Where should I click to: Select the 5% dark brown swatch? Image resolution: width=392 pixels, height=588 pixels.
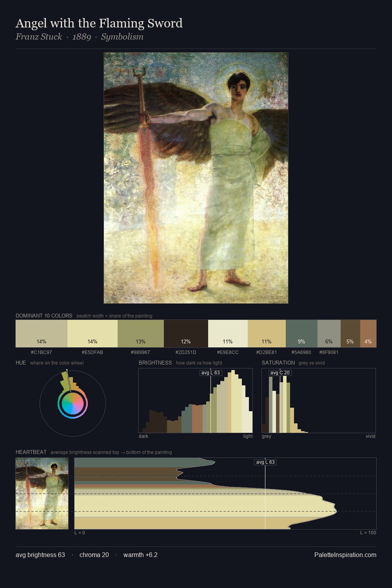pos(350,334)
